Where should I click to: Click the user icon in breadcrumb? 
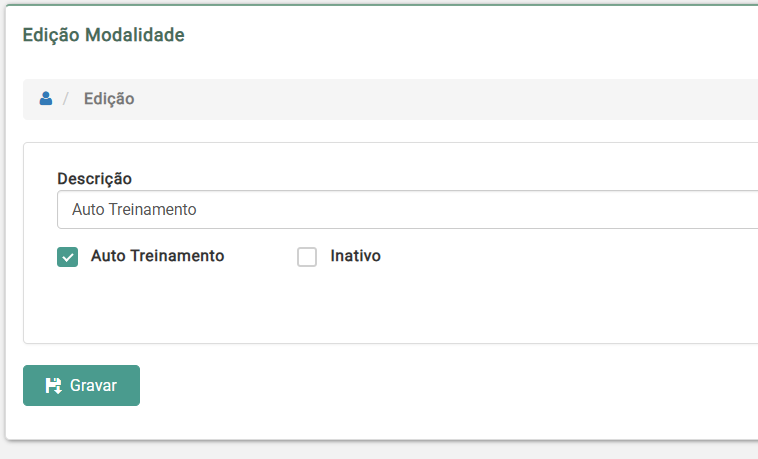[x=45, y=99]
